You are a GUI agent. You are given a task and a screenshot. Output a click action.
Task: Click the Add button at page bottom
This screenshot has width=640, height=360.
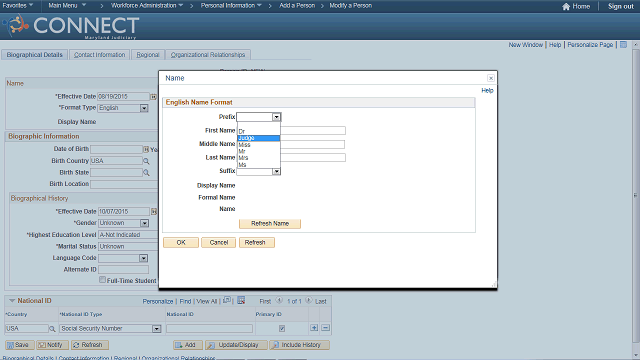click(188, 345)
